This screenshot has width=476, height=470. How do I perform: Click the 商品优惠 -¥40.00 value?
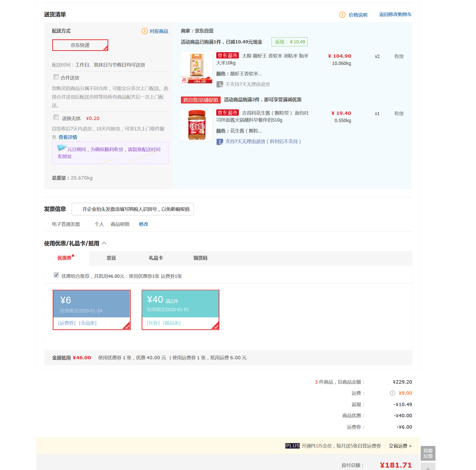[403, 416]
